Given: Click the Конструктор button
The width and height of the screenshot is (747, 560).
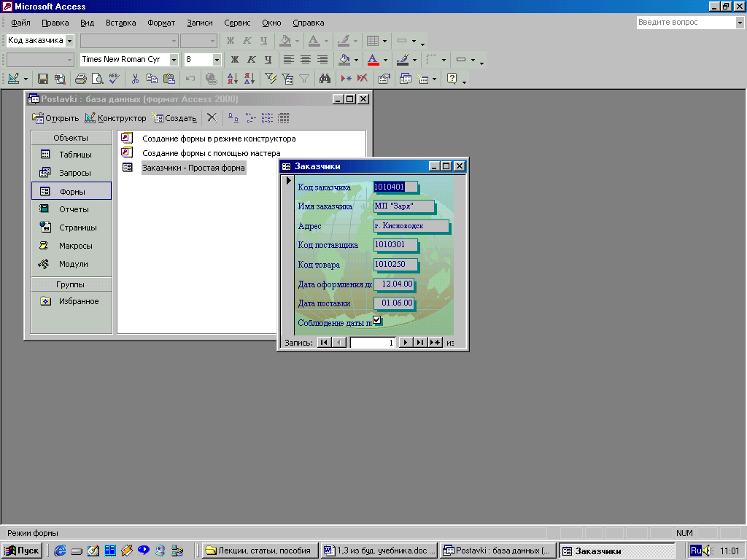Looking at the screenshot, I should (x=115, y=118).
